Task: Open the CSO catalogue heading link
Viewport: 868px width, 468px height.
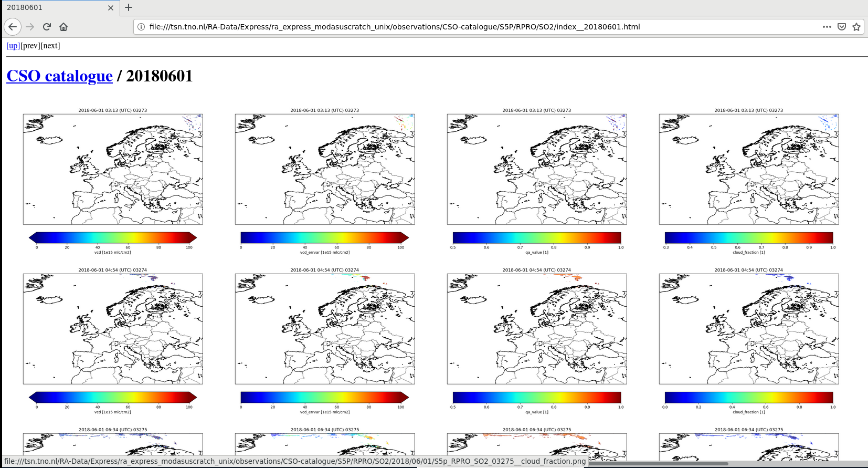Action: pyautogui.click(x=59, y=76)
